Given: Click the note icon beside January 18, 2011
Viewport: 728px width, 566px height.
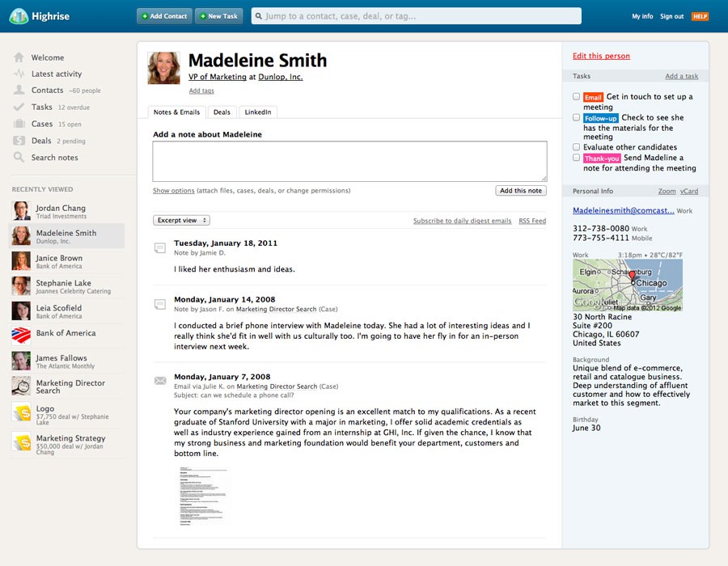Looking at the screenshot, I should tap(159, 248).
